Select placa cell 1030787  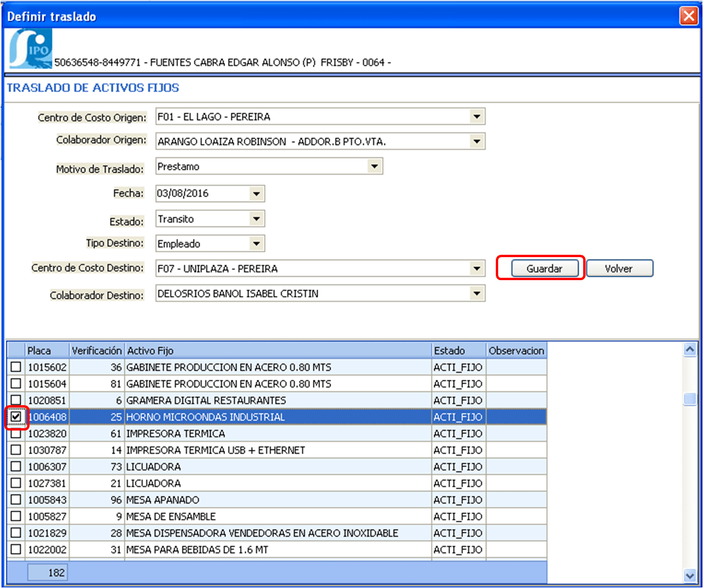[47, 450]
